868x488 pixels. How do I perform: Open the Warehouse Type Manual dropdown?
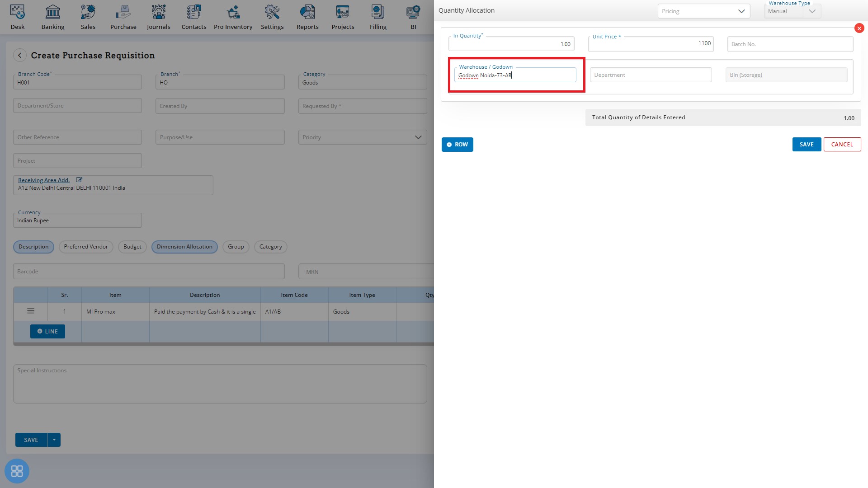[793, 11]
